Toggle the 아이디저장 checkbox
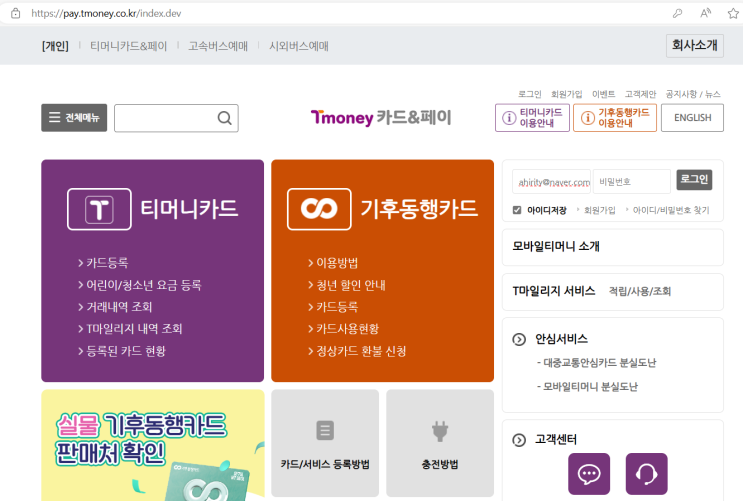The height and width of the screenshot is (501, 743). coord(517,210)
